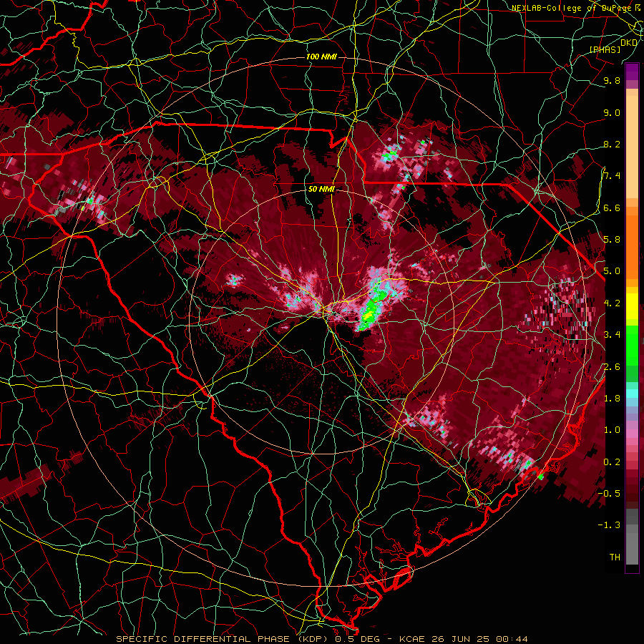Click the purple top segment of the color bar

(x=632, y=72)
